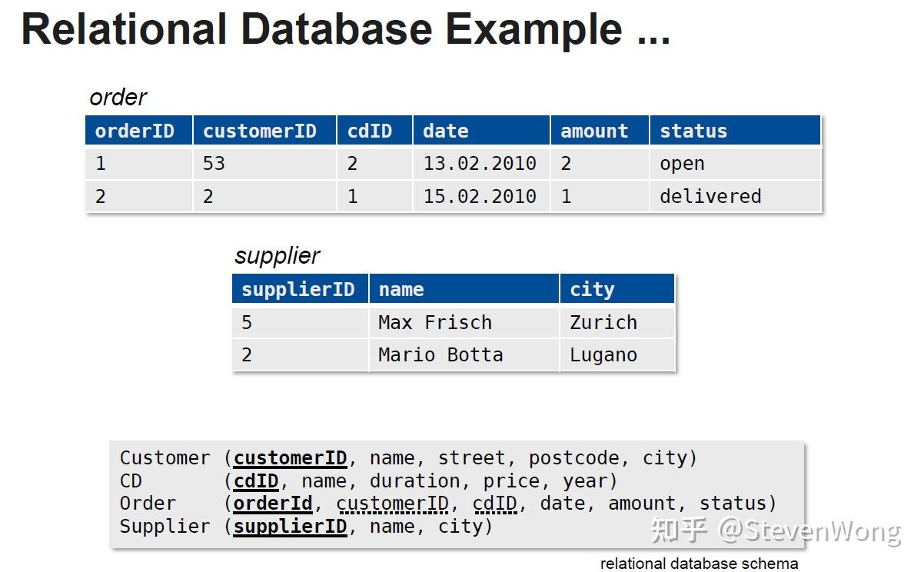Select underlined "supplierID" key in Supplier schema line
Screen dimensions: 924x572
pos(290,527)
